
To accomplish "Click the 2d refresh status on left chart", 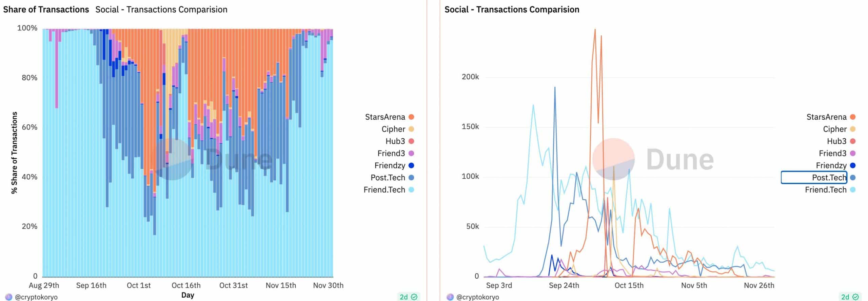I will (409, 297).
